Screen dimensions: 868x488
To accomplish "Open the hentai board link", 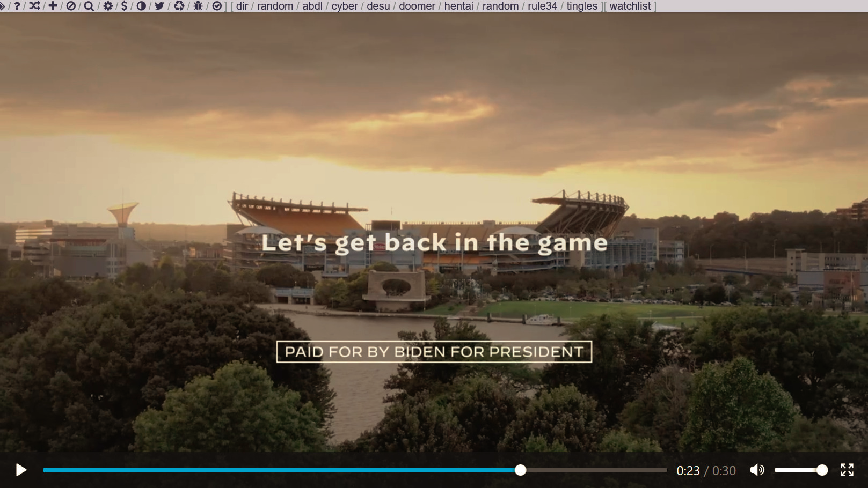I will [x=458, y=6].
